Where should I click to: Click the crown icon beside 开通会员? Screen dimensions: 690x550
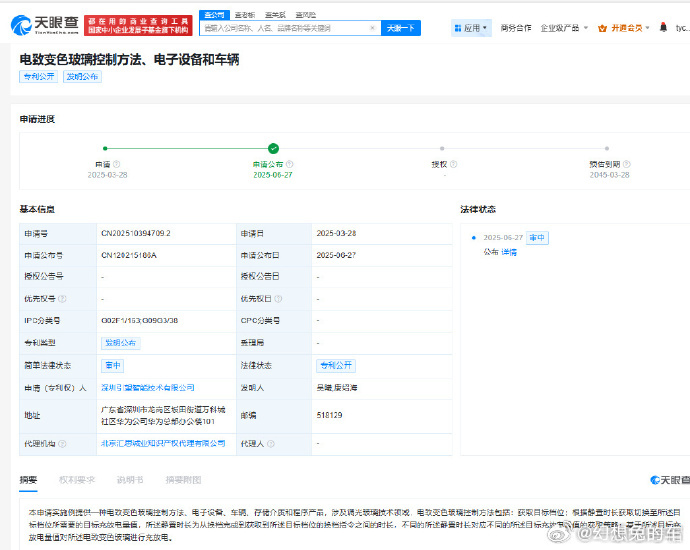tap(602, 28)
